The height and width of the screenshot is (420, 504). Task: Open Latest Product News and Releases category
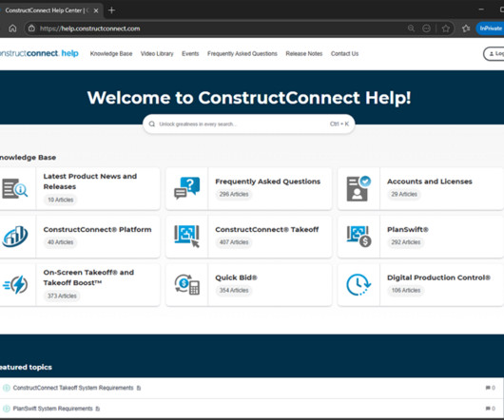coord(90,181)
